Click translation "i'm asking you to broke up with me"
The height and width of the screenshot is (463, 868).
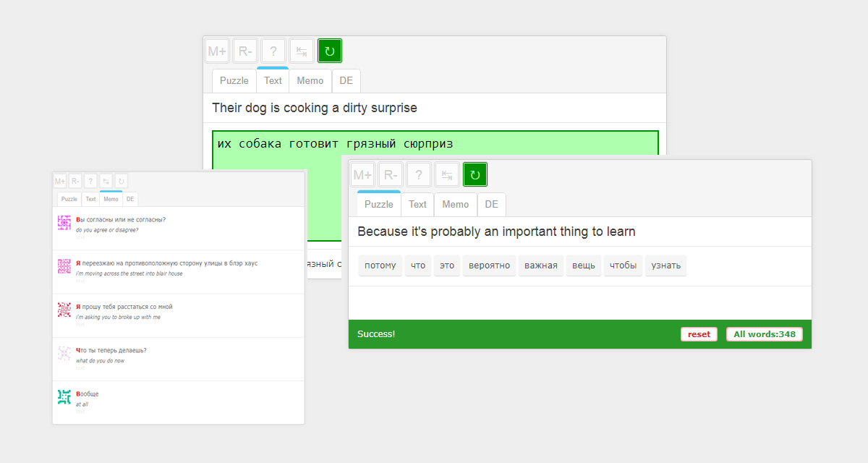click(x=119, y=317)
